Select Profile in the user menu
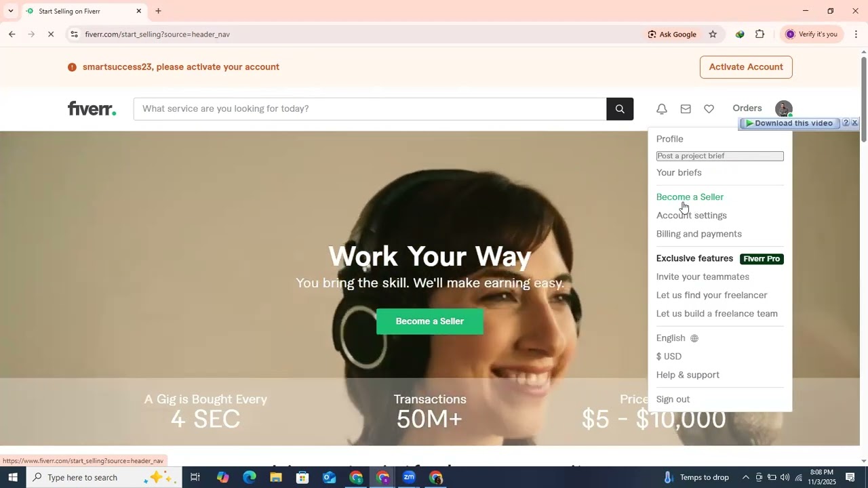 pyautogui.click(x=669, y=139)
